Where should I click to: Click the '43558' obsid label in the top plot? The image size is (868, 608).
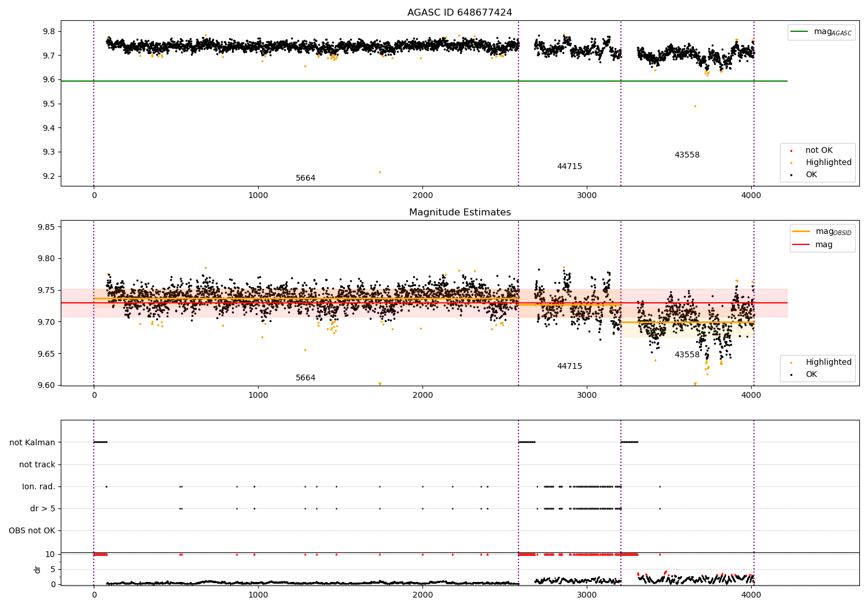click(x=687, y=155)
